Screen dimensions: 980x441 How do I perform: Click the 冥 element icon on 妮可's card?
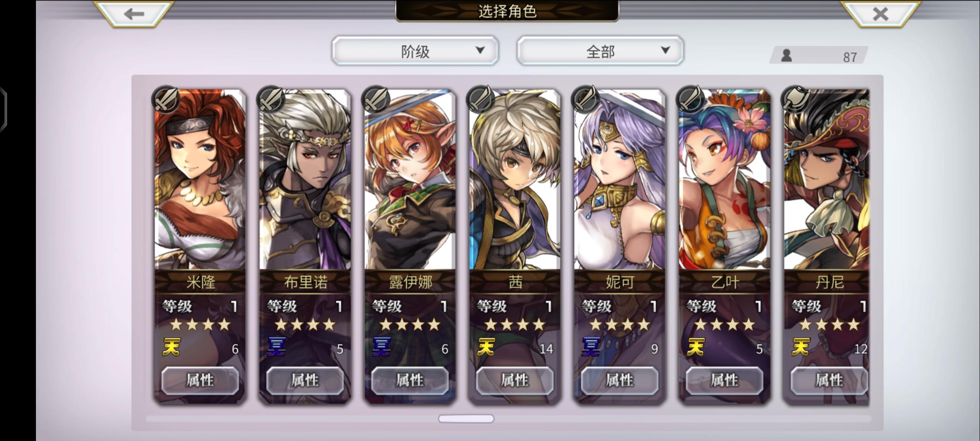pos(591,347)
